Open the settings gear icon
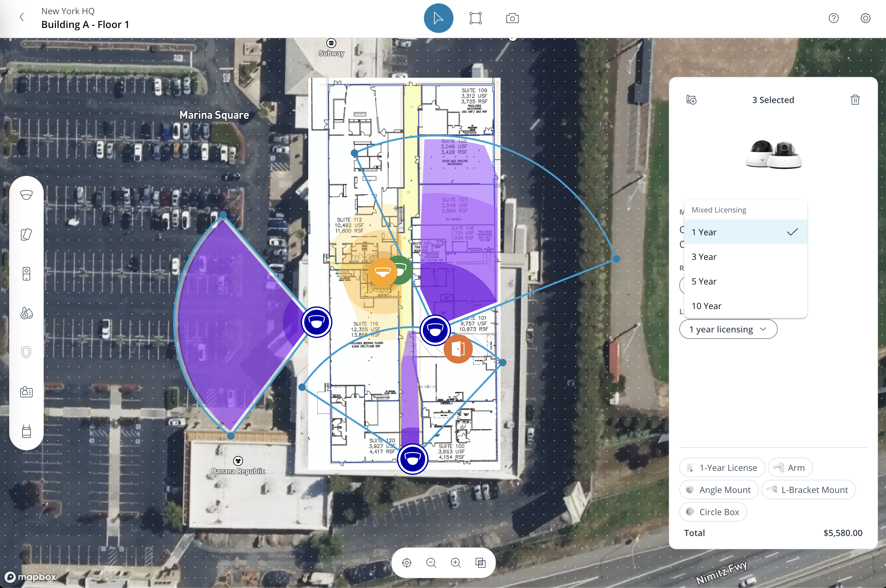This screenshot has height=588, width=886. (865, 18)
